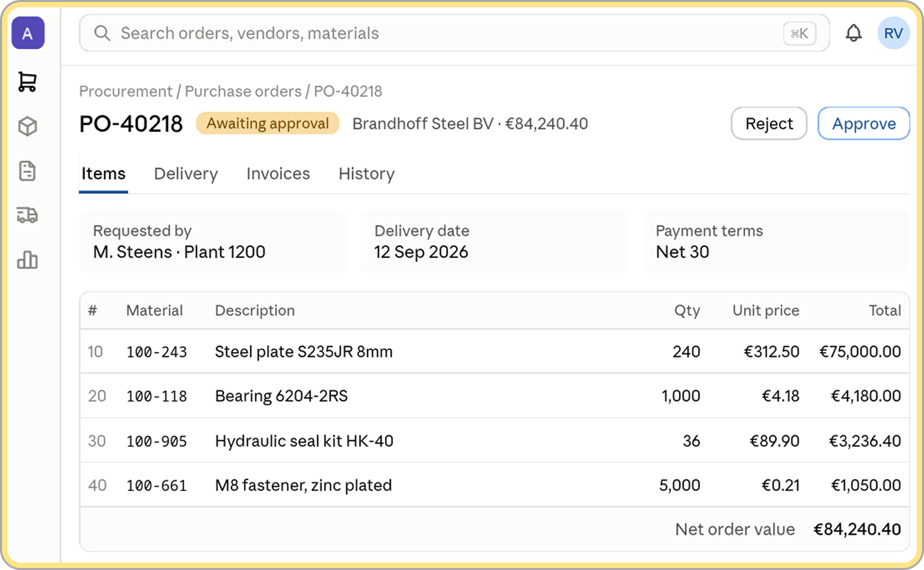The width and height of the screenshot is (924, 570).
Task: Click the €1,050.00 line total
Action: [866, 486]
